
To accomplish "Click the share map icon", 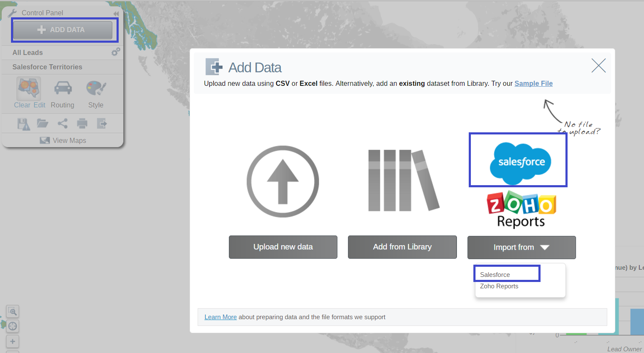I will click(62, 123).
